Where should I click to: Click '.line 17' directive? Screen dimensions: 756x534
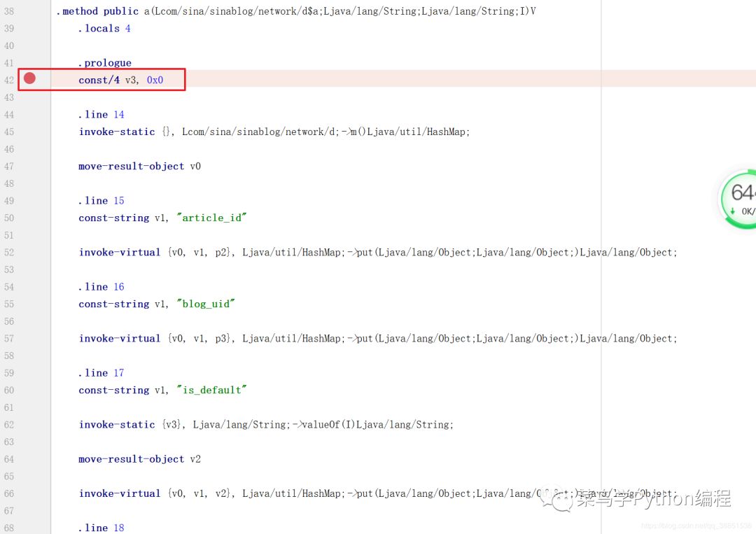(101, 373)
